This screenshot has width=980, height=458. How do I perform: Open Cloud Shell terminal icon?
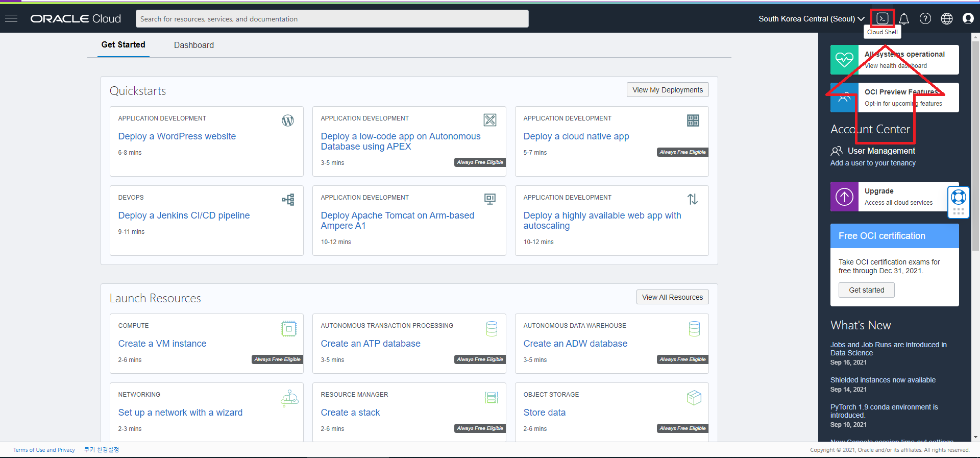pos(883,18)
